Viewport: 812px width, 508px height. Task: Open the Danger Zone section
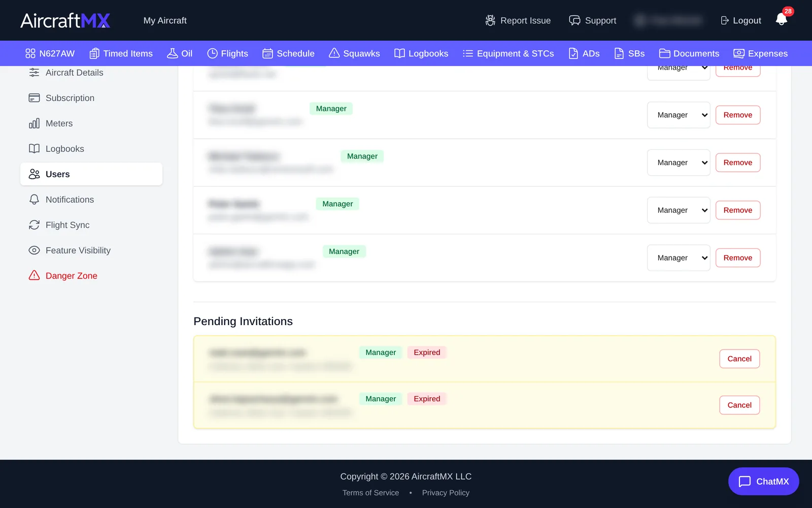point(91,276)
